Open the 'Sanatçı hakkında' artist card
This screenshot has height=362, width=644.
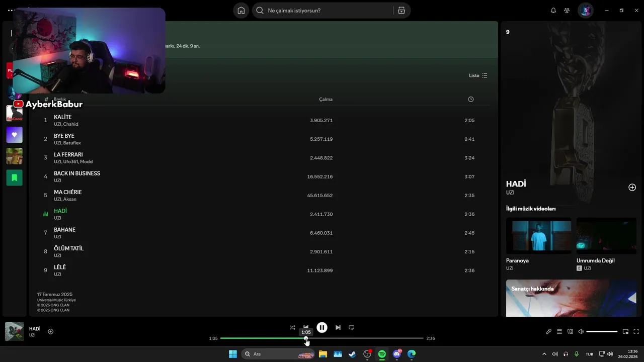coord(571,298)
